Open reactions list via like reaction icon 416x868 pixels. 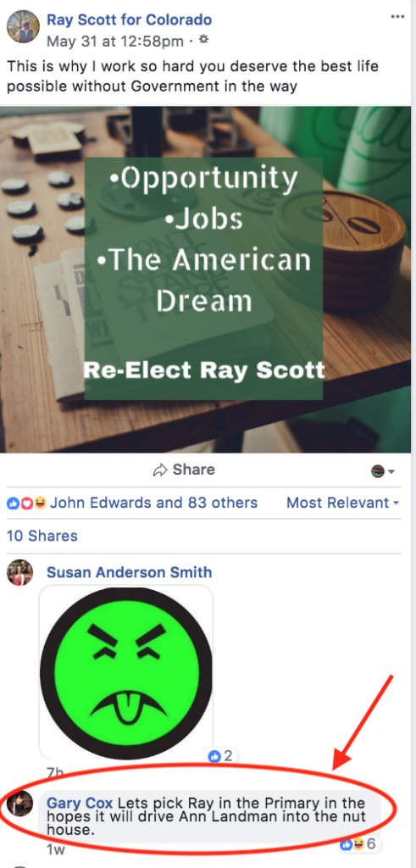tap(13, 504)
